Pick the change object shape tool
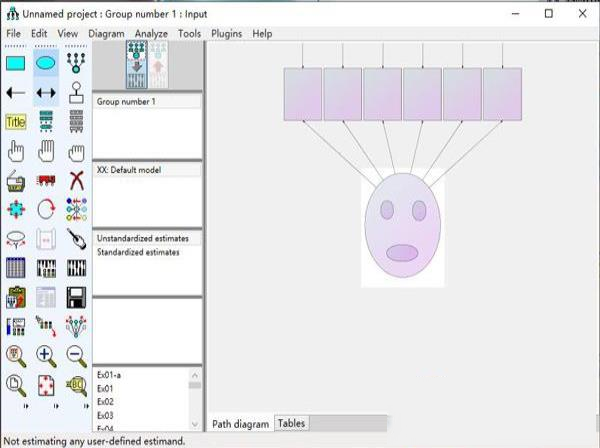 pos(16,210)
